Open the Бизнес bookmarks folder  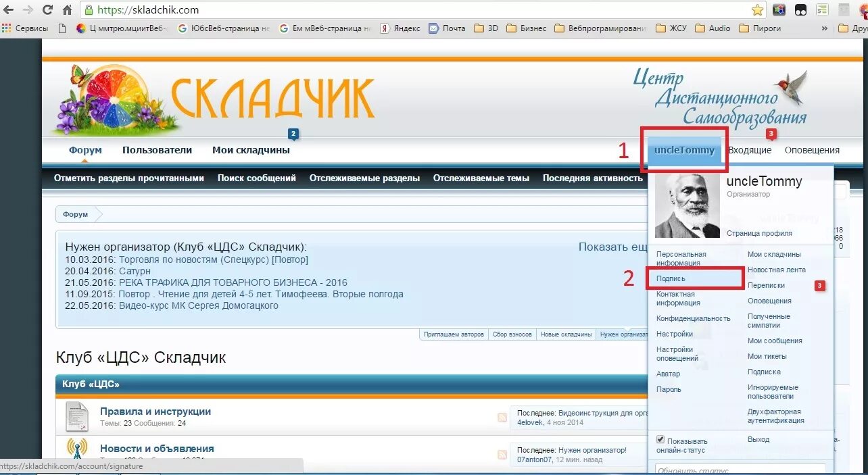[x=526, y=28]
